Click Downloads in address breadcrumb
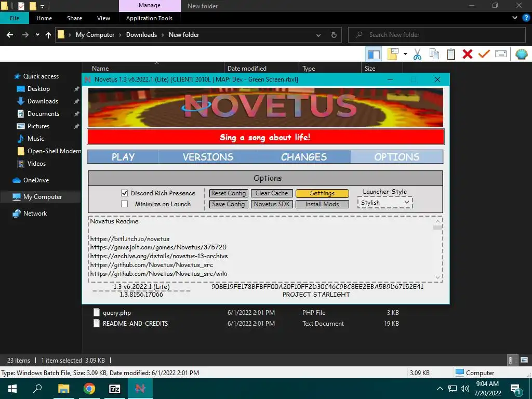The height and width of the screenshot is (399, 532). 141,35
